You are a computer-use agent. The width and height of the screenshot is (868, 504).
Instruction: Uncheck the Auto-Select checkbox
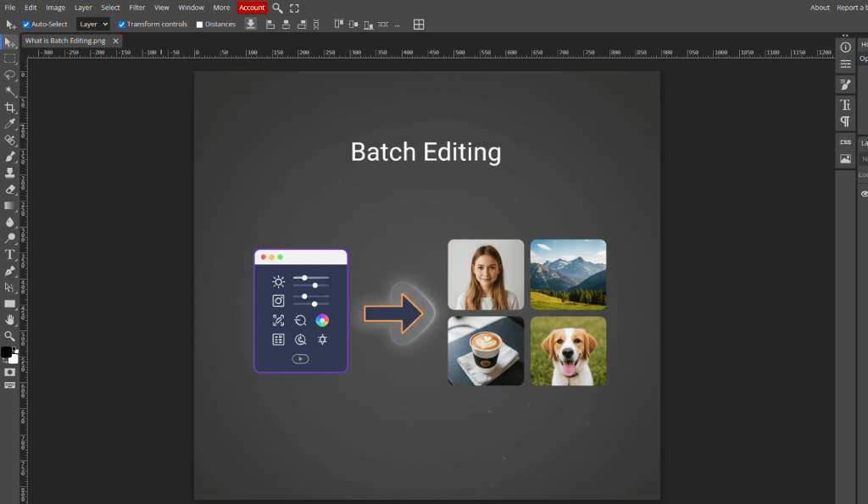[26, 25]
